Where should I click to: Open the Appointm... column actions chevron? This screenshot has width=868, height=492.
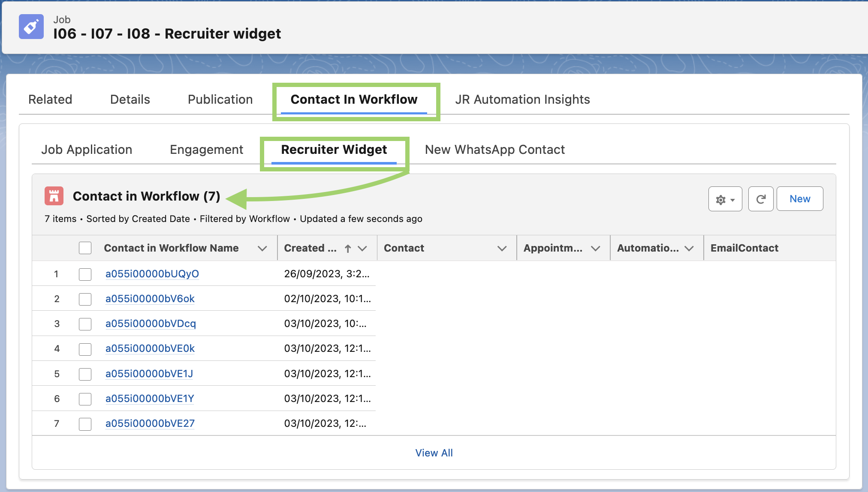point(595,249)
